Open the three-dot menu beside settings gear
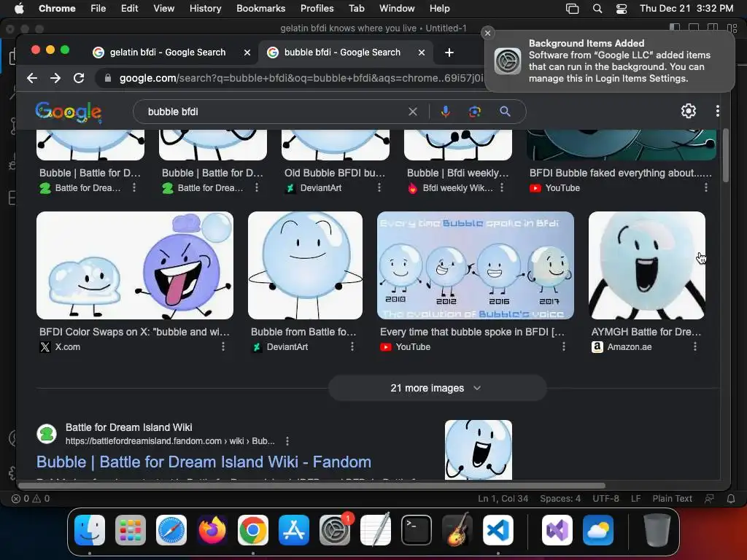The image size is (747, 560). pos(718,111)
